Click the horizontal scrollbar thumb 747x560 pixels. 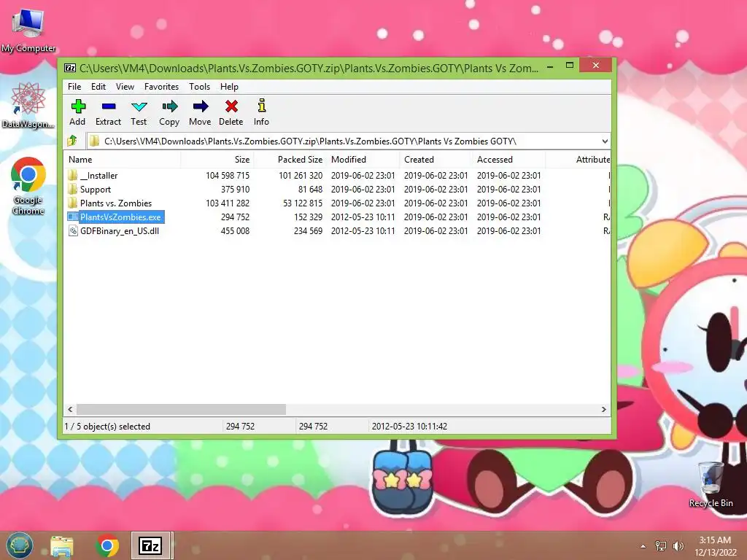coord(181,410)
